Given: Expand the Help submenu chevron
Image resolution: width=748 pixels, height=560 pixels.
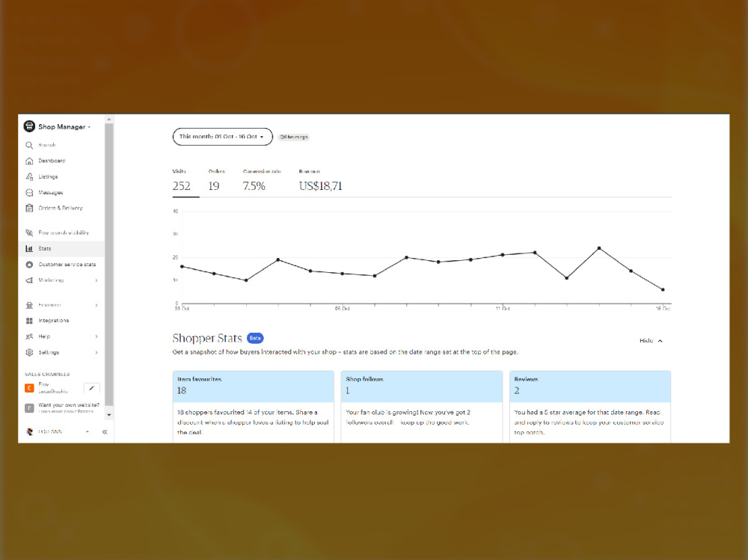Looking at the screenshot, I should pos(96,336).
